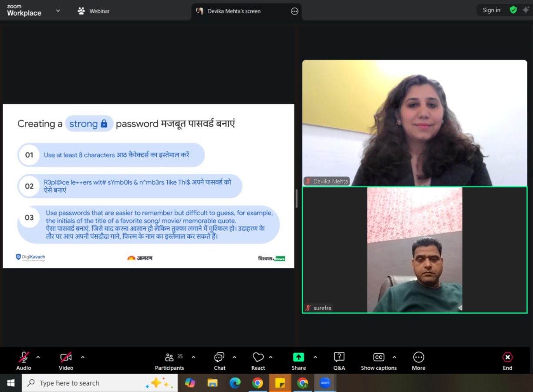
Task: Unmute the microphone Audio button
Action: click(24, 362)
